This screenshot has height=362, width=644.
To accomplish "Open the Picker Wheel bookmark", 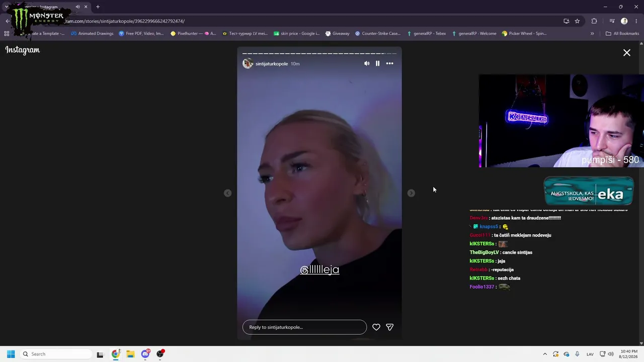I will [524, 34].
